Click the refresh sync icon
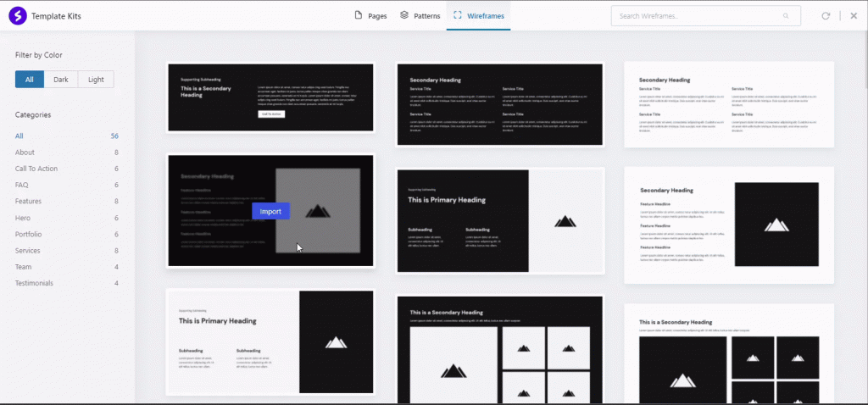This screenshot has height=405, width=868. [x=826, y=16]
